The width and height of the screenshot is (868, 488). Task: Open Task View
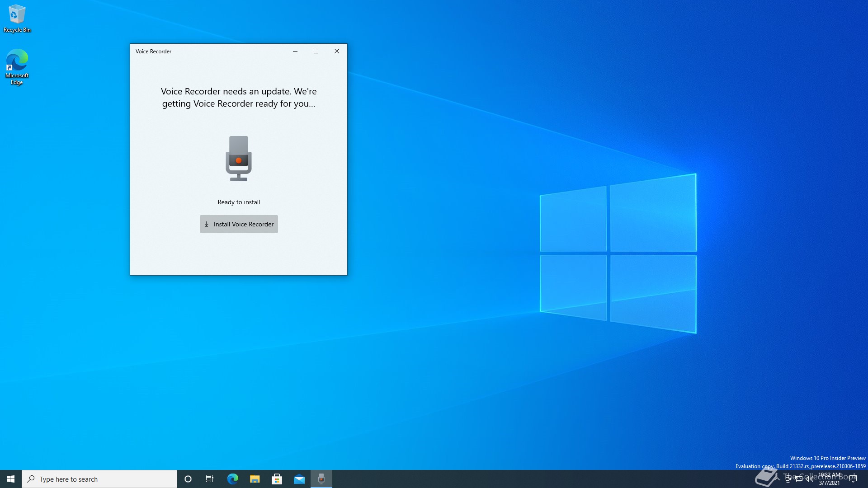tap(210, 479)
